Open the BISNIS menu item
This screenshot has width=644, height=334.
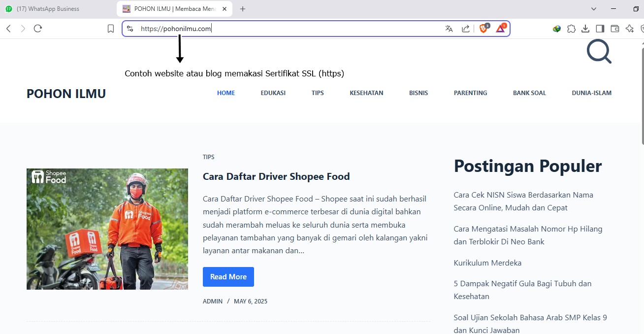pos(419,93)
